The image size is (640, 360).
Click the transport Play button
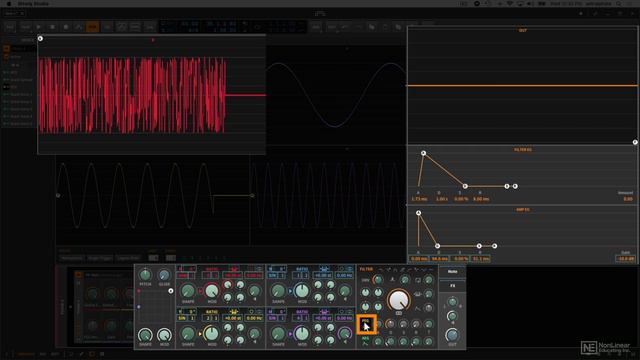click(x=39, y=27)
